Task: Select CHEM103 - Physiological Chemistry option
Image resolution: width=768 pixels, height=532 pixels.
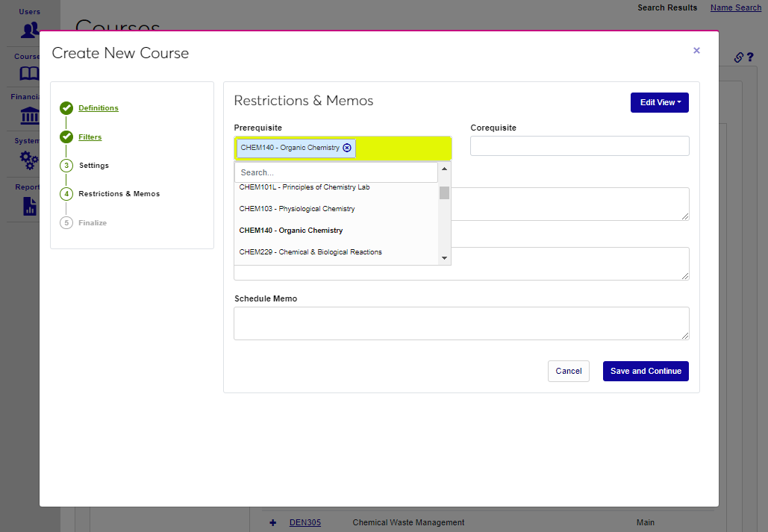Action: pos(297,209)
